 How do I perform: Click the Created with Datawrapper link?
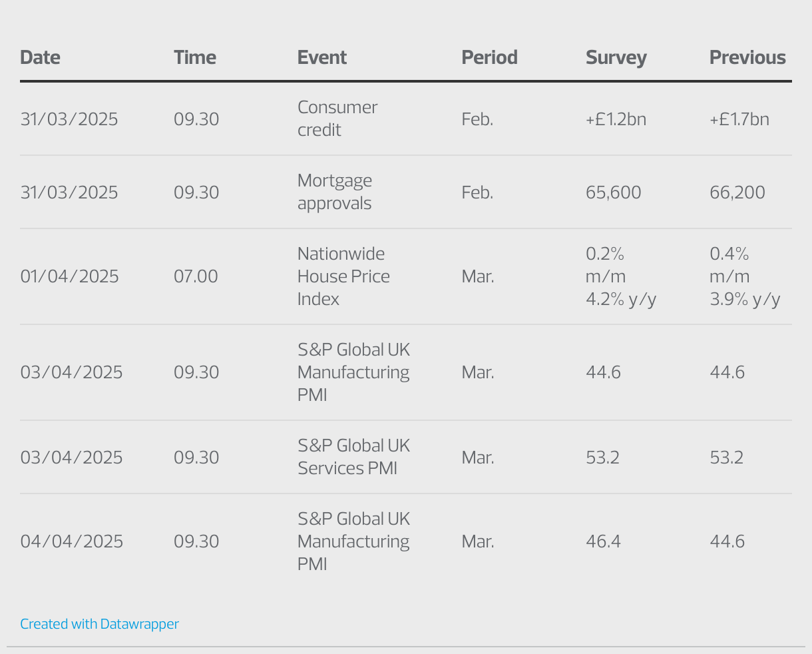point(99,624)
